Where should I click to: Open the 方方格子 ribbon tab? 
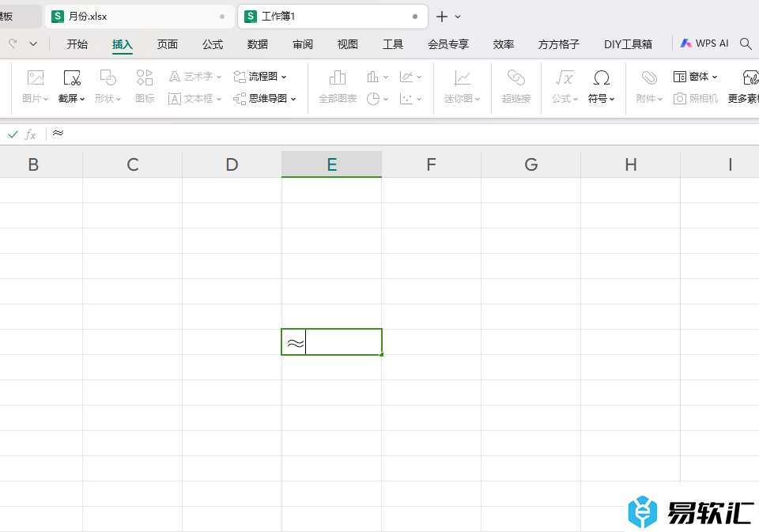[559, 44]
